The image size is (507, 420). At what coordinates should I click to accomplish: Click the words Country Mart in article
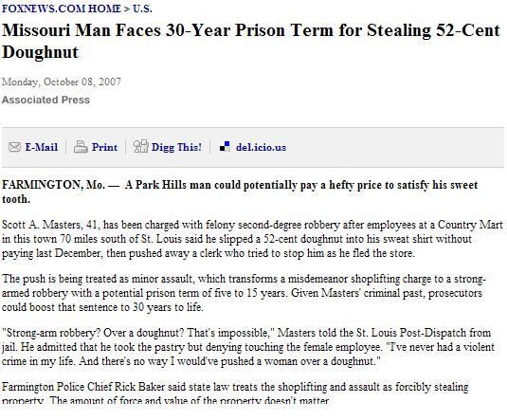[x=470, y=225]
